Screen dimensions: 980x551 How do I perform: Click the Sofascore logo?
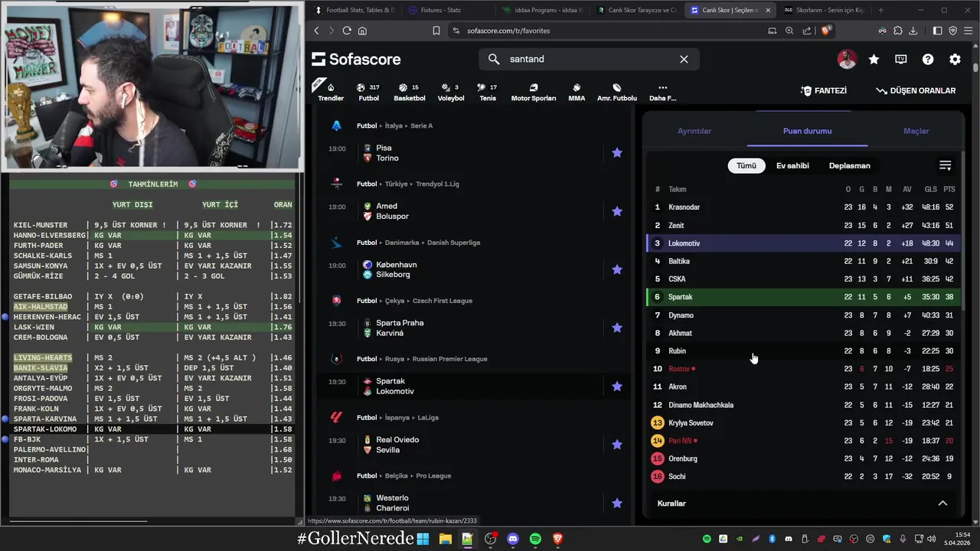356,59
